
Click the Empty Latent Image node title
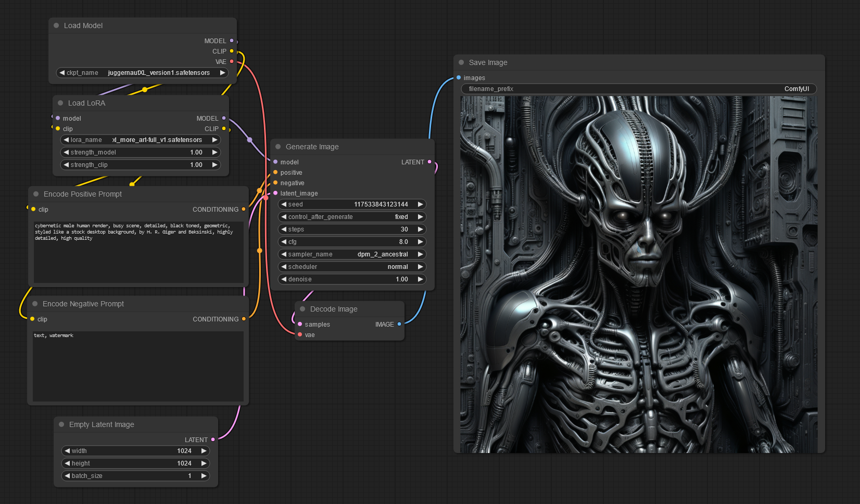pos(102,424)
